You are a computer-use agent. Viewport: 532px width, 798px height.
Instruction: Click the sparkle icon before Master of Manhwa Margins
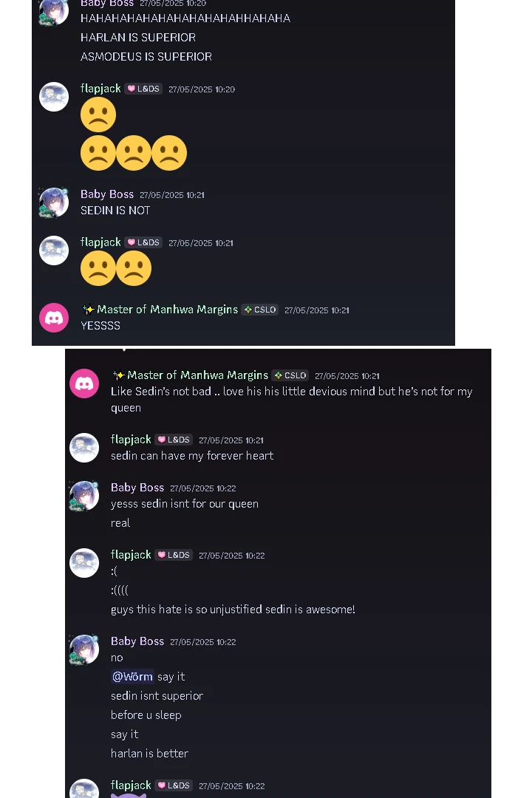(89, 310)
